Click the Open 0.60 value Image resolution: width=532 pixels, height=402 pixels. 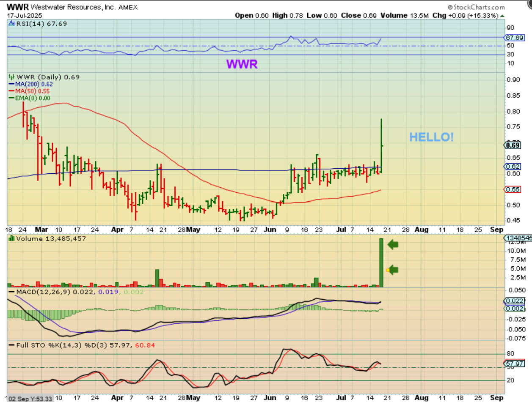253,15
